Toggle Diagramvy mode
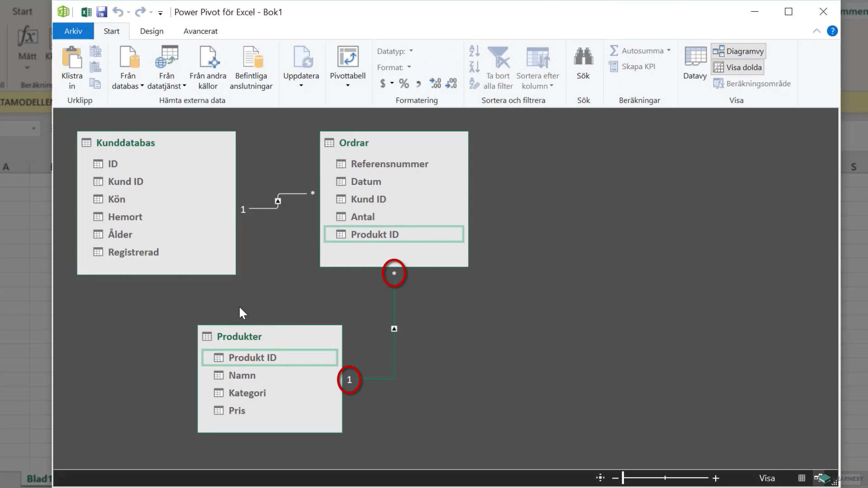 point(738,51)
